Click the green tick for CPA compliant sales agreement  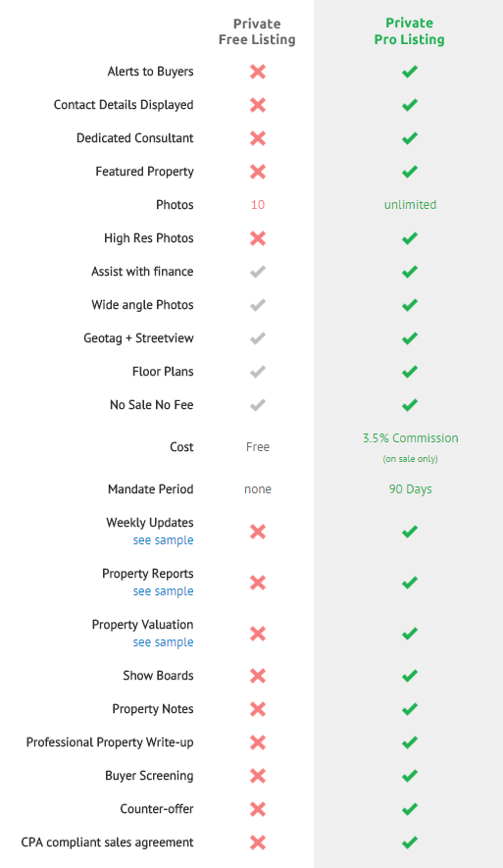click(410, 842)
